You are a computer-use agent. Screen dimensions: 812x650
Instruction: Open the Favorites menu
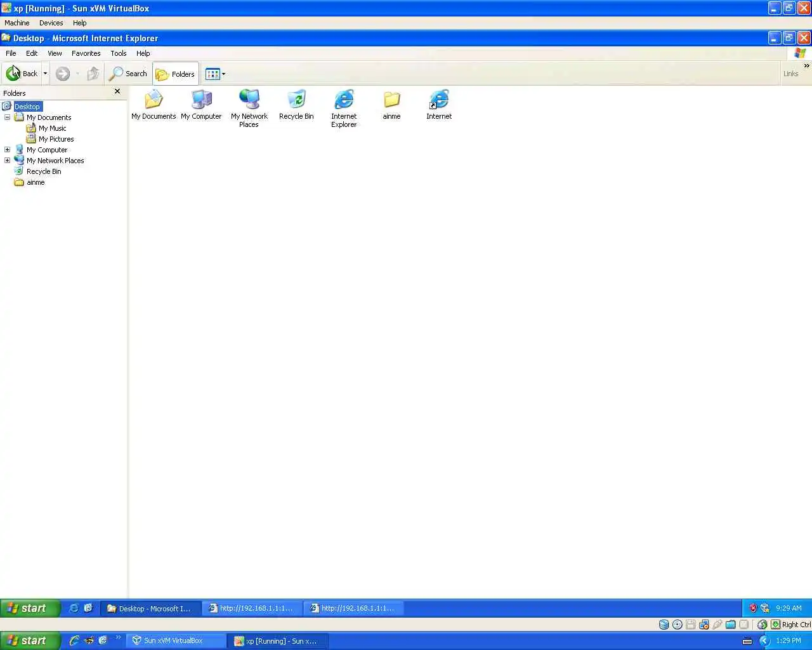86,53
